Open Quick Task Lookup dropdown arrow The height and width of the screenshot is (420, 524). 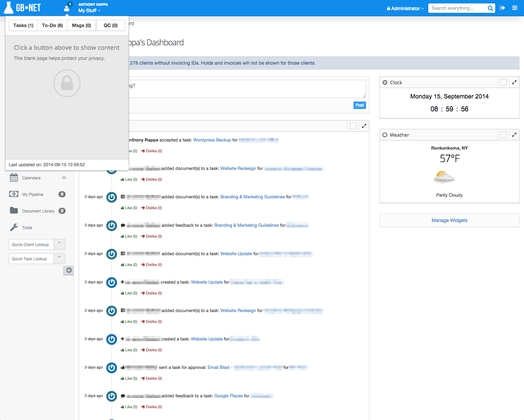60,258
